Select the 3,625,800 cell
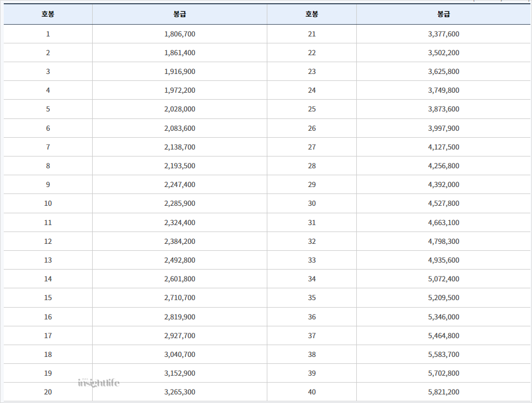The height and width of the screenshot is (403, 532). (x=444, y=71)
